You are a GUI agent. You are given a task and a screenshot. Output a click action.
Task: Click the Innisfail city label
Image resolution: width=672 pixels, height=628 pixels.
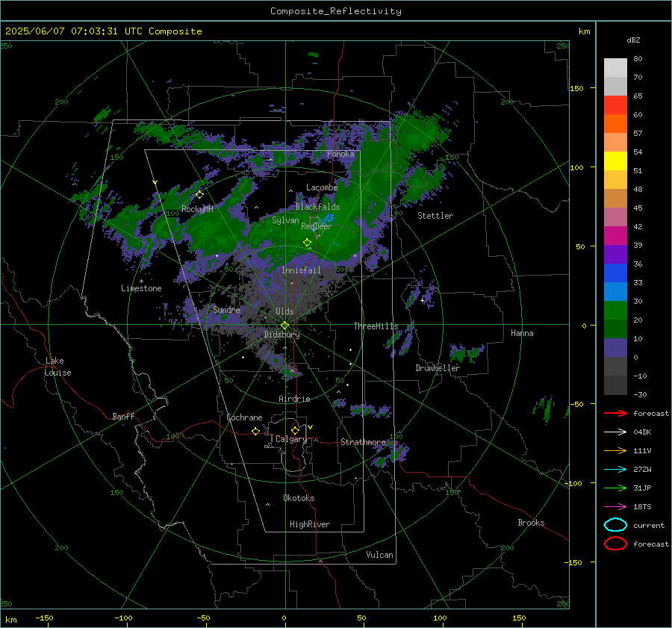click(301, 270)
